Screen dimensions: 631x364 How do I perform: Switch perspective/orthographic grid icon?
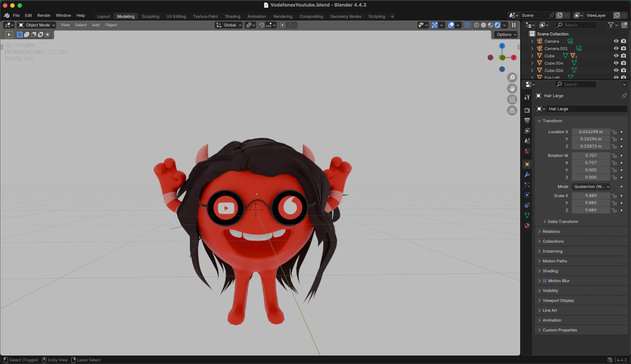pos(512,110)
